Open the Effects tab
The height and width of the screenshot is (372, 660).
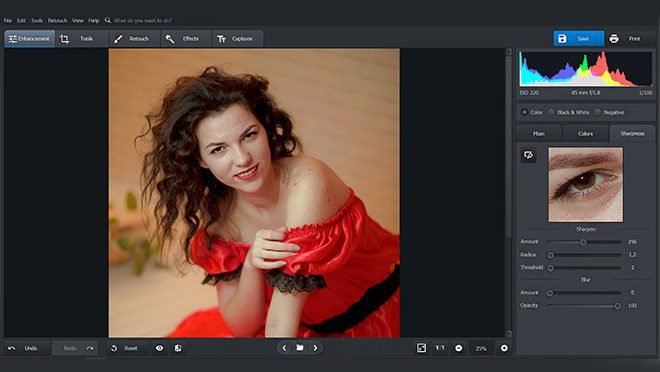coord(186,39)
